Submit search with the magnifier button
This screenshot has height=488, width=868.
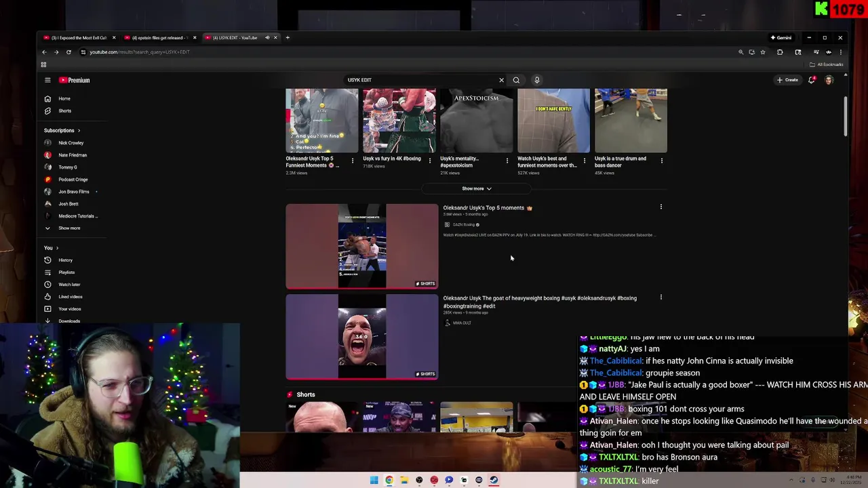516,80
